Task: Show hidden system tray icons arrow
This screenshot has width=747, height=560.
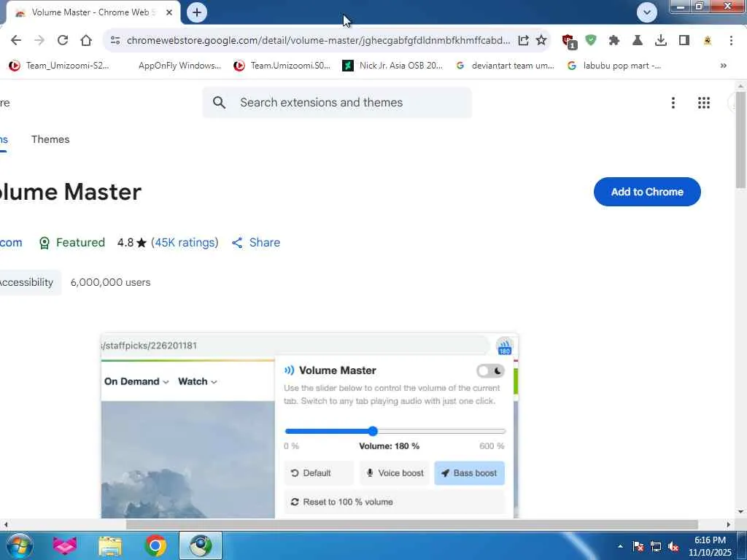Action: click(x=620, y=546)
